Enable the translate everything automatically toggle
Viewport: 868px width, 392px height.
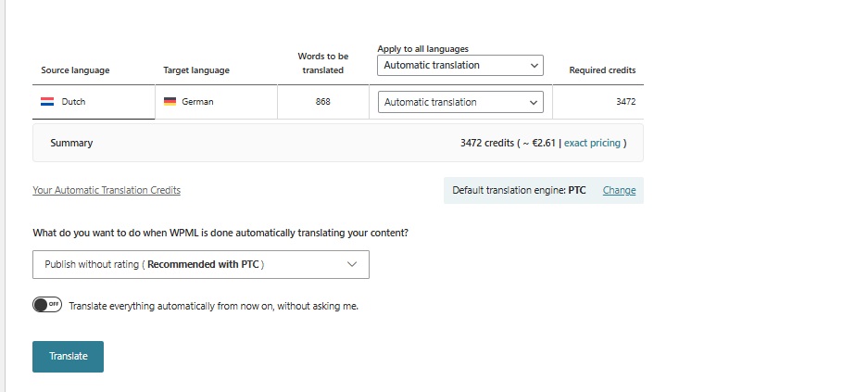click(47, 305)
